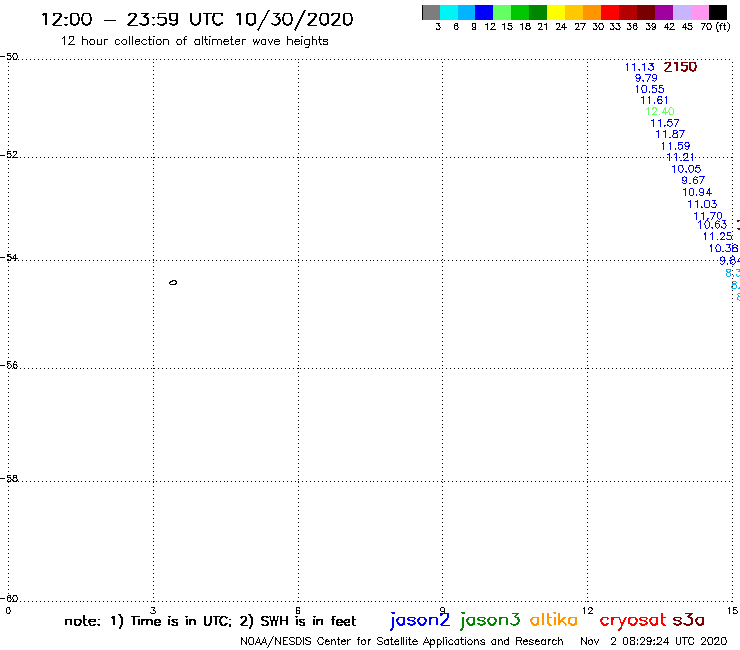Click the 11.59 wave height value
The image size is (740, 650).
[x=675, y=146]
